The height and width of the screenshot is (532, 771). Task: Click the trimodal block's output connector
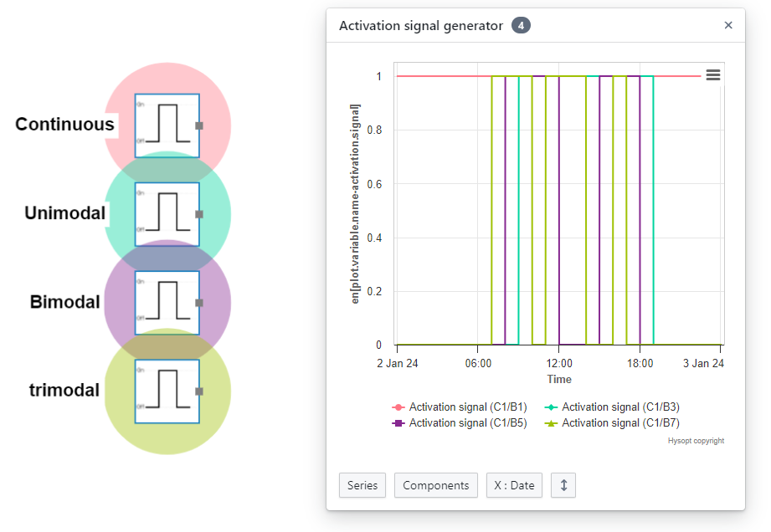point(199,391)
